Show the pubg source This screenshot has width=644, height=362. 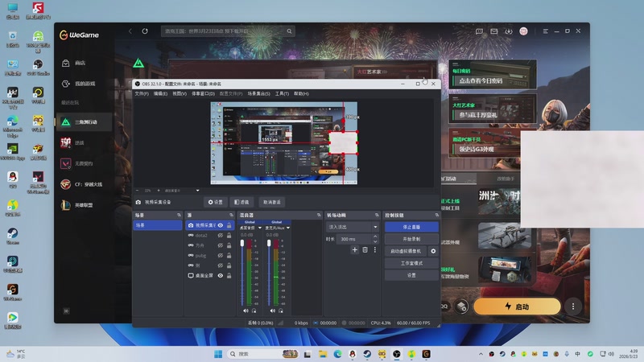pyautogui.click(x=220, y=256)
